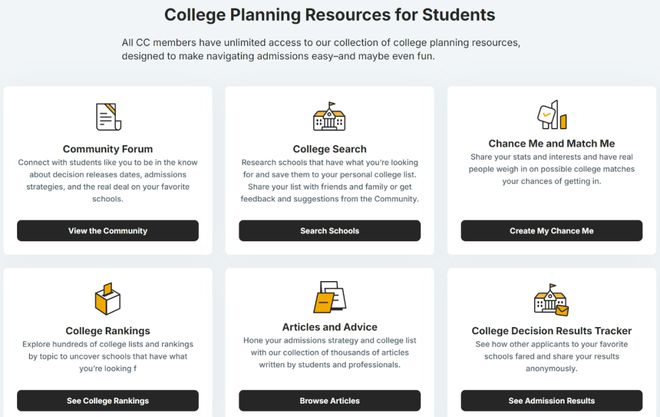Click the College Search heading
This screenshot has width=660, height=417.
point(330,149)
